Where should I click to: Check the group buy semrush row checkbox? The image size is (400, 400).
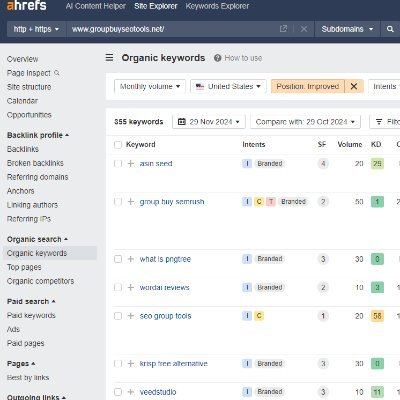point(118,202)
